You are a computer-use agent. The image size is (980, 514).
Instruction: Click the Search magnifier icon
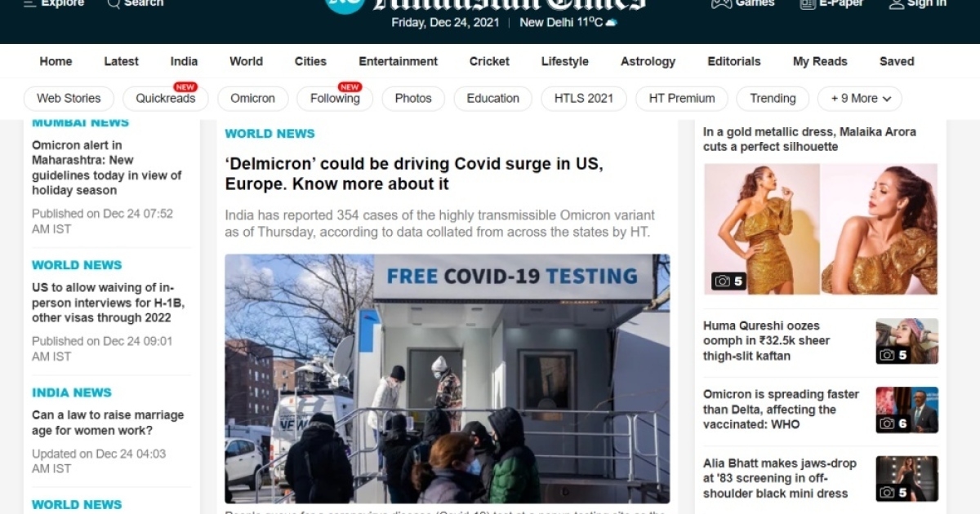click(x=114, y=3)
